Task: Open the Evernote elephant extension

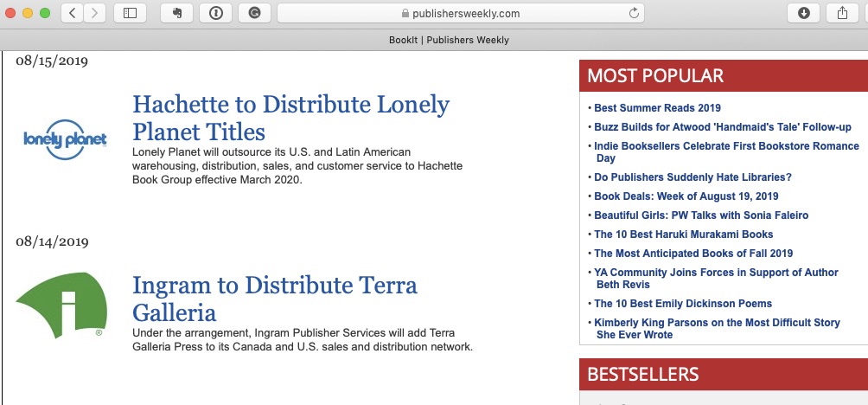Action: [x=176, y=13]
